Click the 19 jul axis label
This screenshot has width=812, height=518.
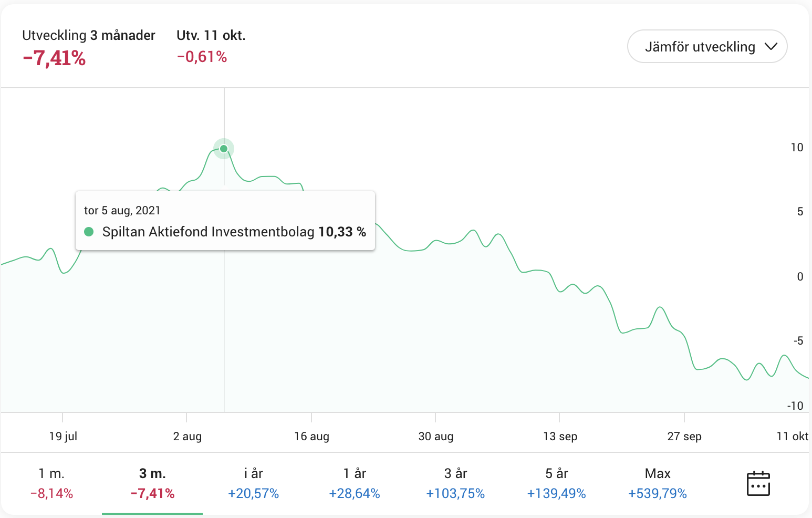63,436
